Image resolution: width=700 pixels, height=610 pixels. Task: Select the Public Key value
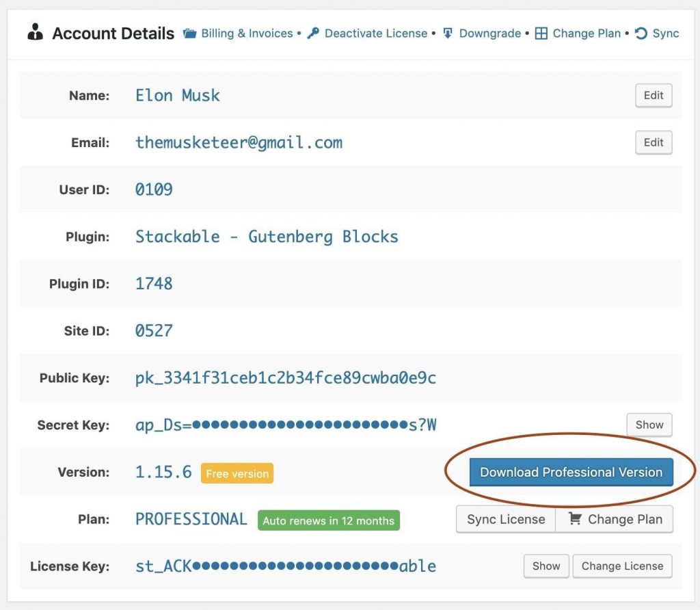(x=286, y=378)
